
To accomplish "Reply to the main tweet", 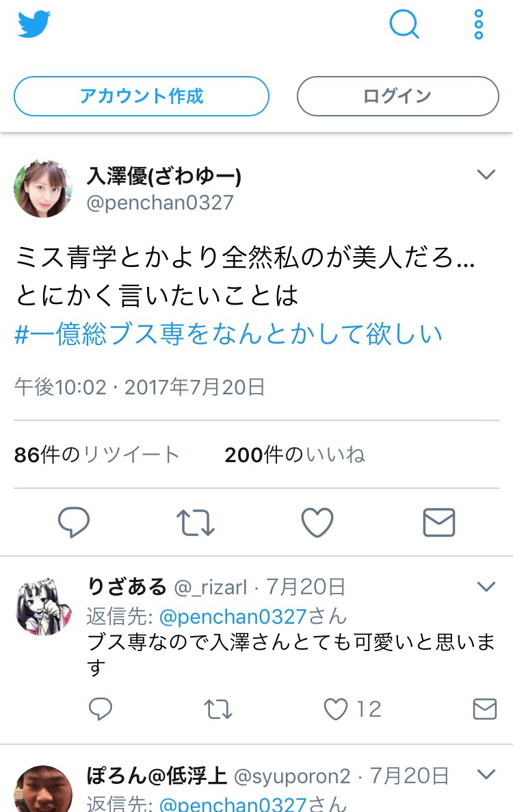I will [x=73, y=522].
